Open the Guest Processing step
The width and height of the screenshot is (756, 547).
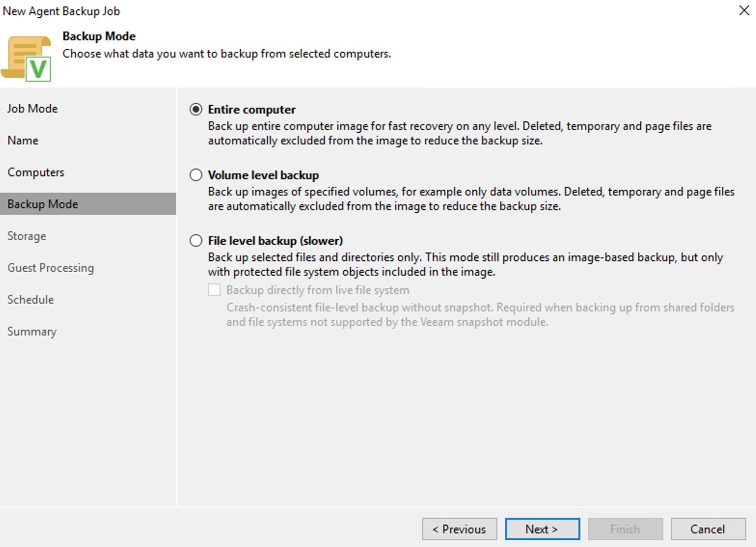click(51, 268)
